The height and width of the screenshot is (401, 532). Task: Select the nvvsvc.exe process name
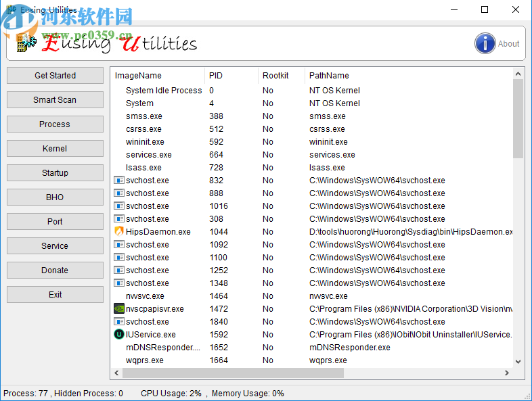pos(145,296)
